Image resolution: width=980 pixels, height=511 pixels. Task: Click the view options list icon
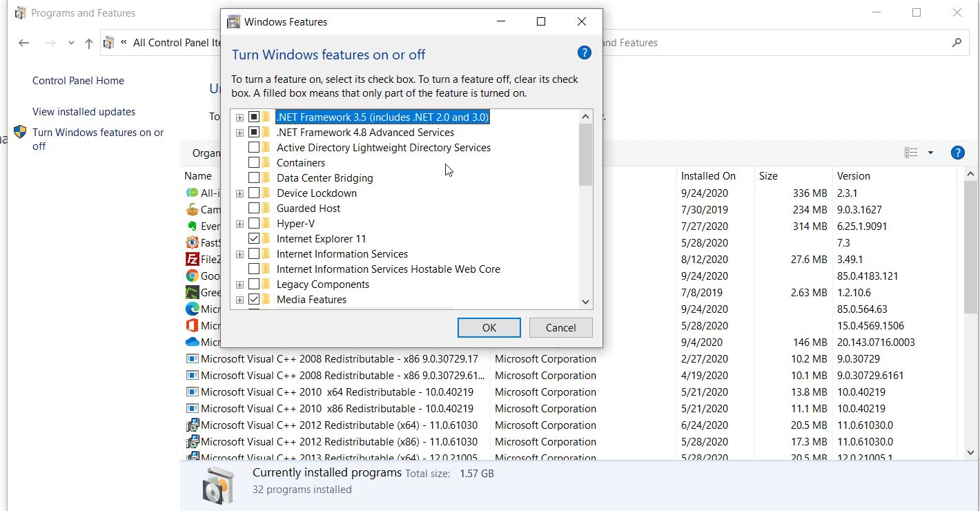(x=911, y=153)
